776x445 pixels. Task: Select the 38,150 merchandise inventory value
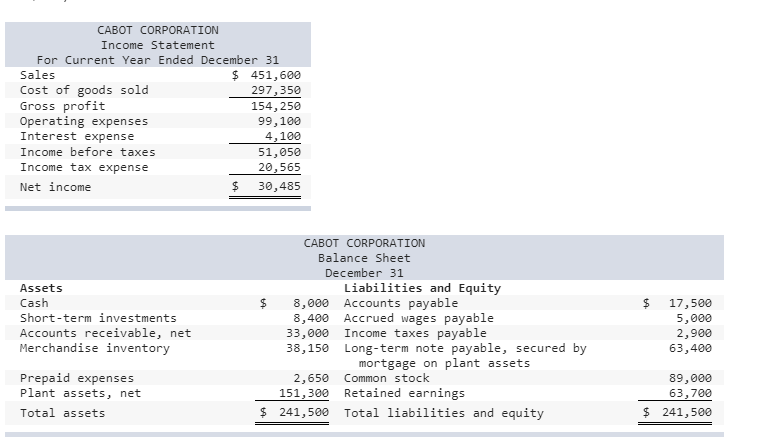pos(307,348)
